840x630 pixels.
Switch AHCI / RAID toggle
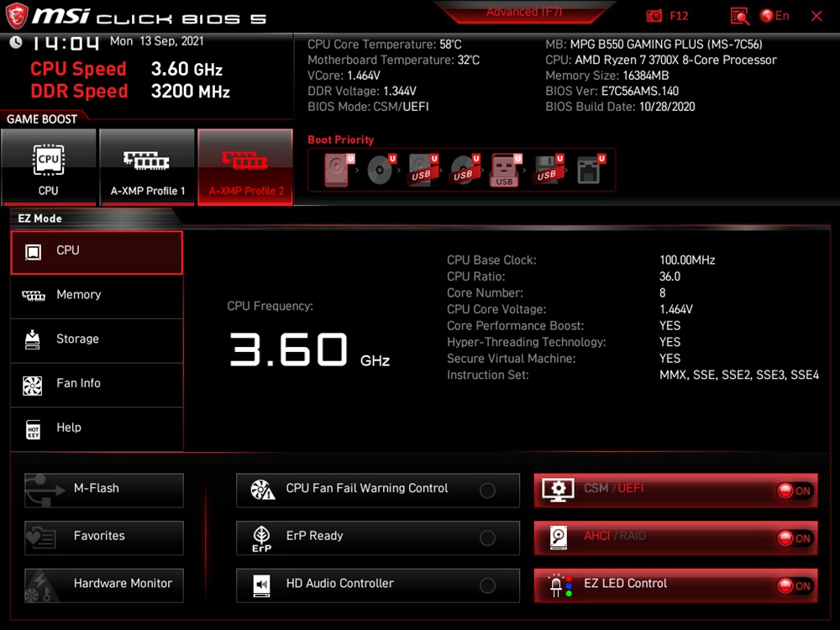(675, 538)
